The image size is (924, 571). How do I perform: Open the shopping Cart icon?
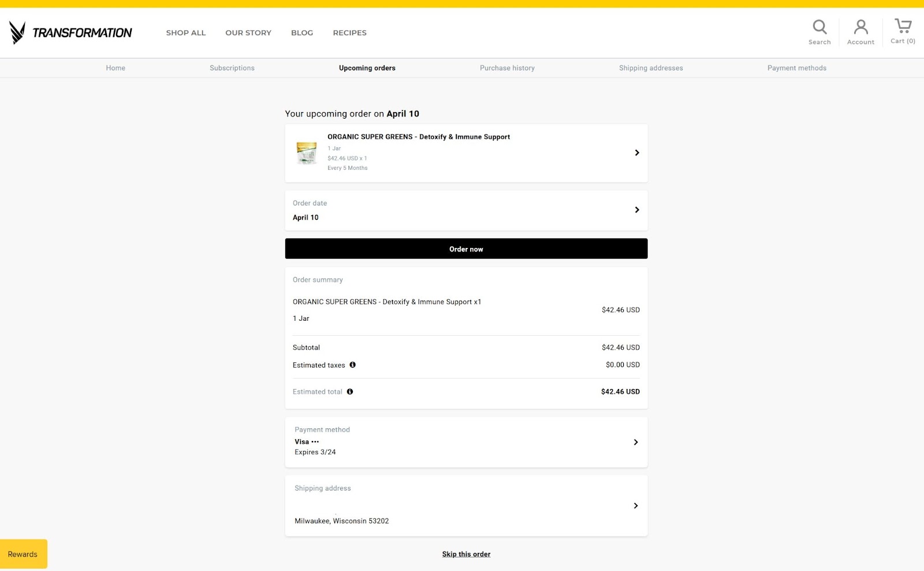903,26
